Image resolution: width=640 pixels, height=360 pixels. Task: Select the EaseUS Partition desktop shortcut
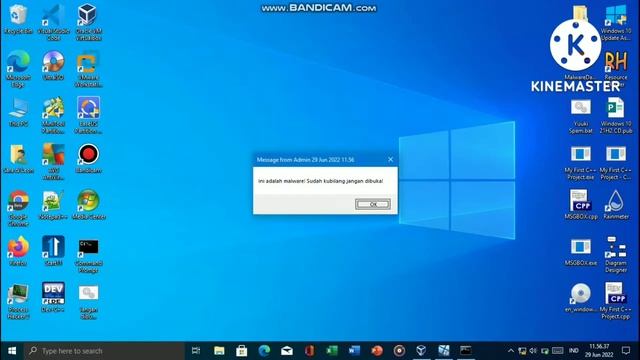click(x=88, y=116)
